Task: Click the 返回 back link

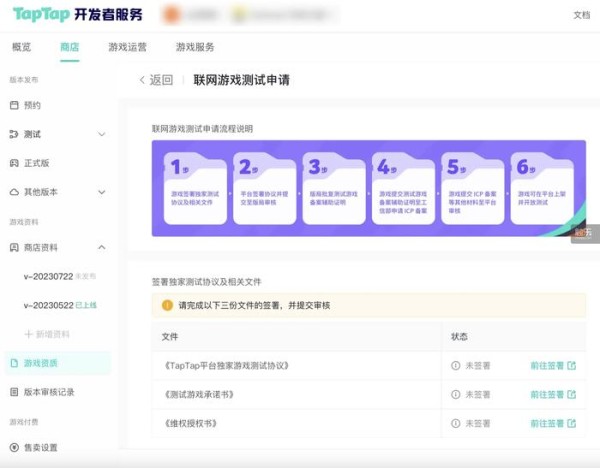Action: pos(161,80)
